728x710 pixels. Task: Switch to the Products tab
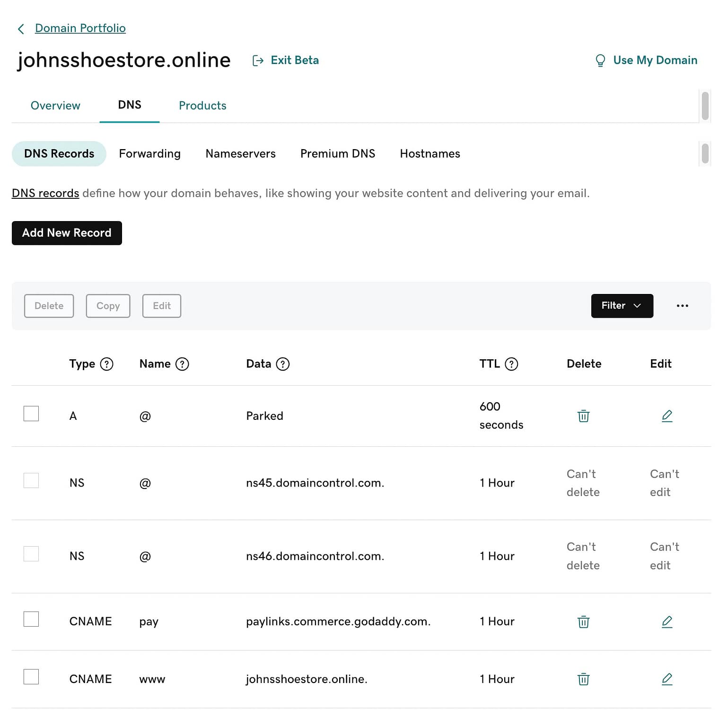[x=202, y=105]
